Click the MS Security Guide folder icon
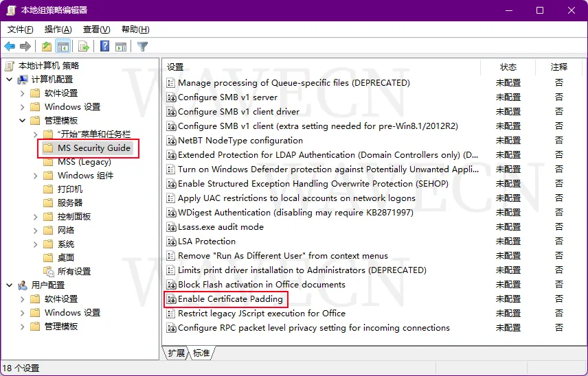Viewport: 588px width, 376px height. click(47, 148)
